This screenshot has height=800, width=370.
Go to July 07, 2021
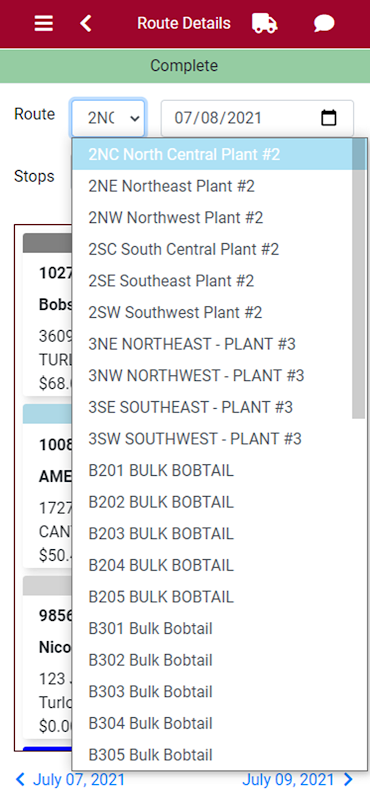(x=79, y=780)
